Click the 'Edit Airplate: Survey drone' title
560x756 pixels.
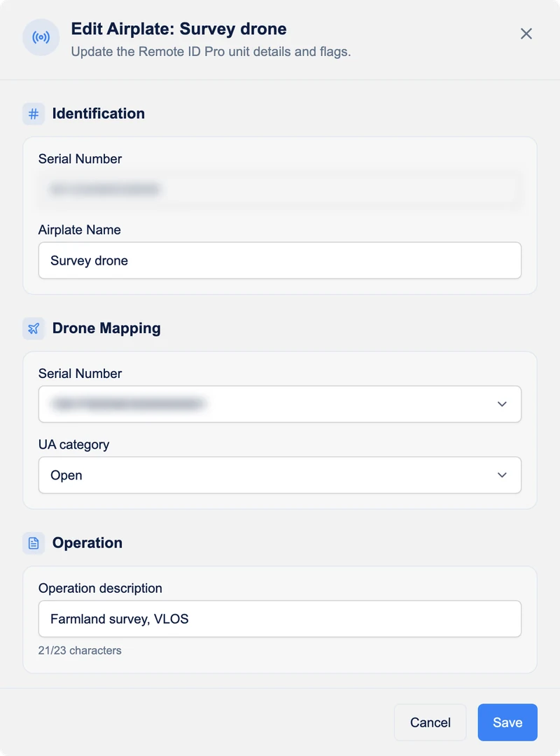[x=179, y=29]
